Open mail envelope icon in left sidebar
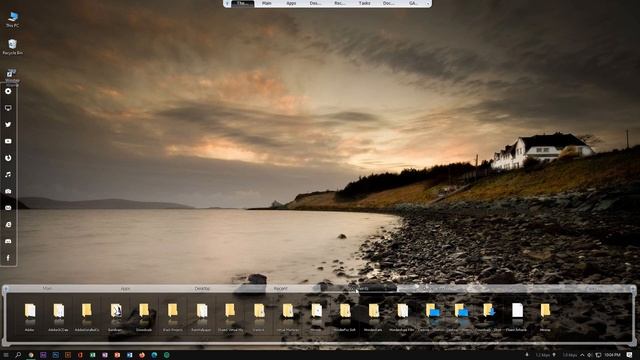 pos(8,208)
